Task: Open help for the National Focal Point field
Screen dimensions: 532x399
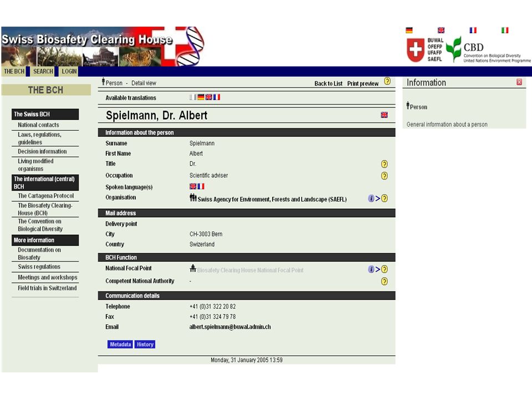Action: [x=385, y=269]
